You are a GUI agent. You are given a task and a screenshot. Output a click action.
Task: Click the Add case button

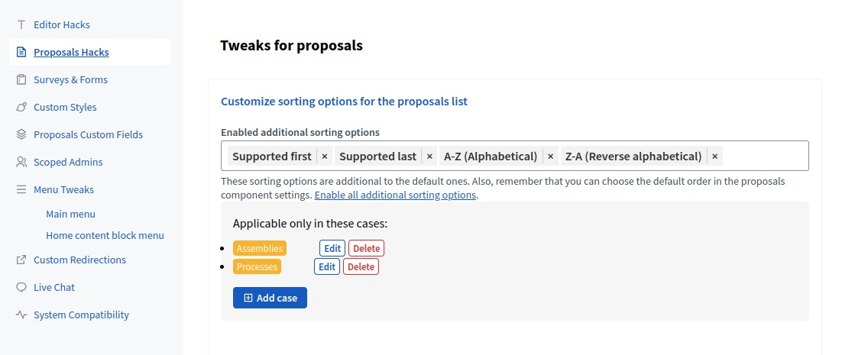(x=270, y=298)
